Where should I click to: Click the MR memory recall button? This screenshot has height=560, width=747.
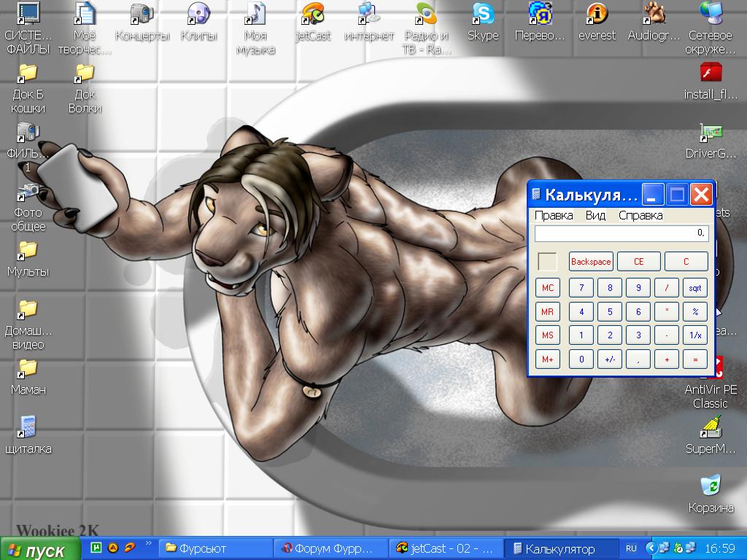click(547, 311)
